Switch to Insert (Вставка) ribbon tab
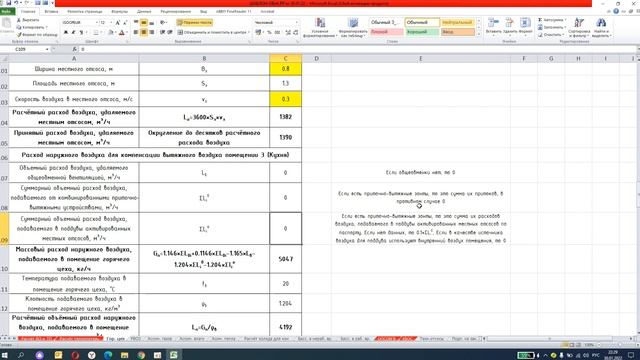640x360 pixels. click(51, 11)
